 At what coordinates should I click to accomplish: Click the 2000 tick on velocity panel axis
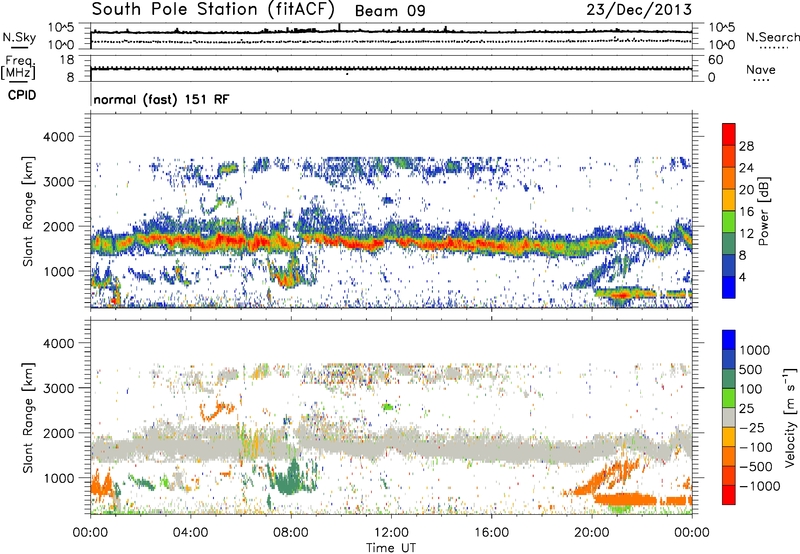click(x=58, y=433)
